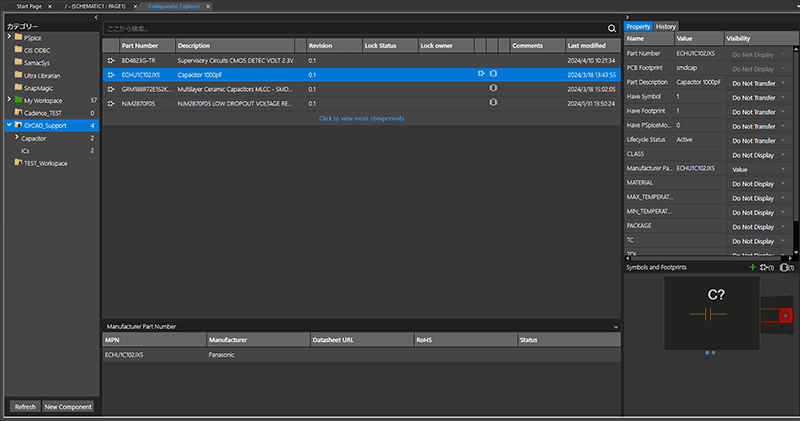The image size is (800, 421).
Task: Sort by Description column header
Action: pos(235,45)
